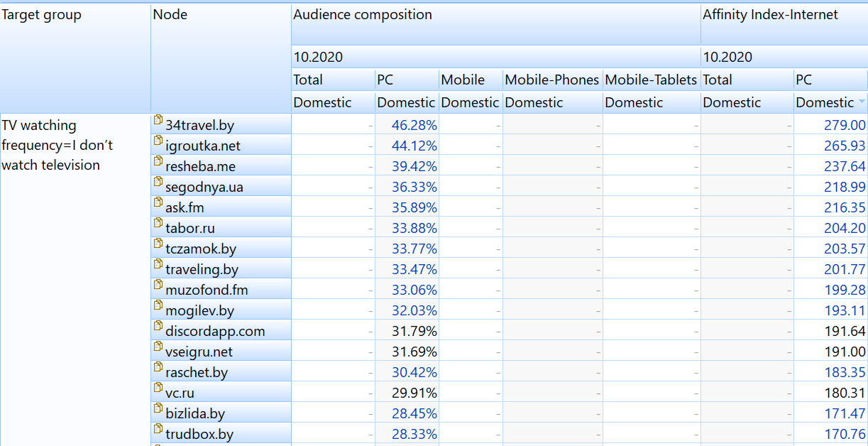Click the Mobile-Tablets column header
The height and width of the screenshot is (446, 868).
(x=651, y=80)
